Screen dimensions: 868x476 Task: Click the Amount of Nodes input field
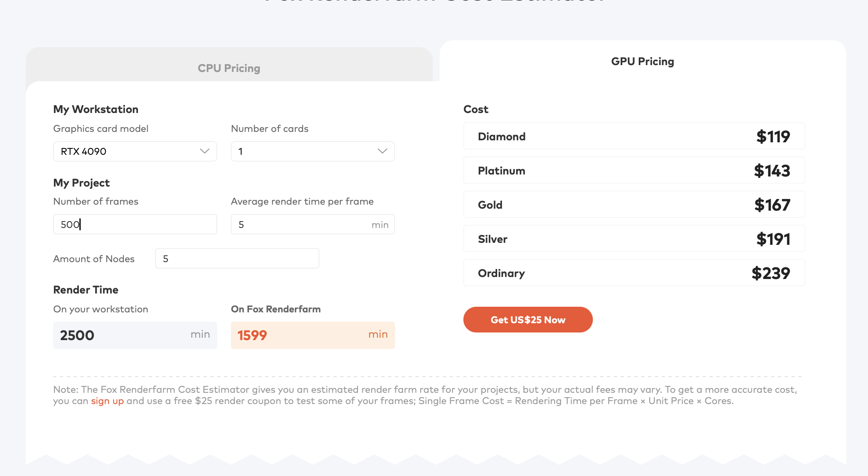click(x=237, y=258)
